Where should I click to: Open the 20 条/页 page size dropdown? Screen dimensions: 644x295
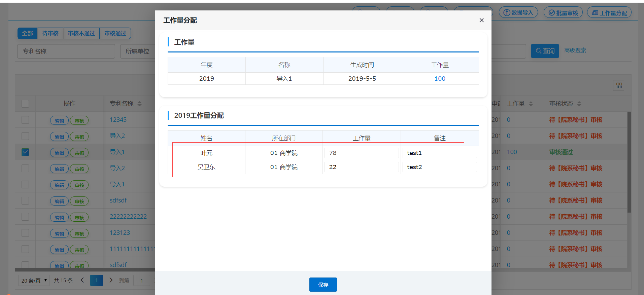pyautogui.click(x=34, y=280)
